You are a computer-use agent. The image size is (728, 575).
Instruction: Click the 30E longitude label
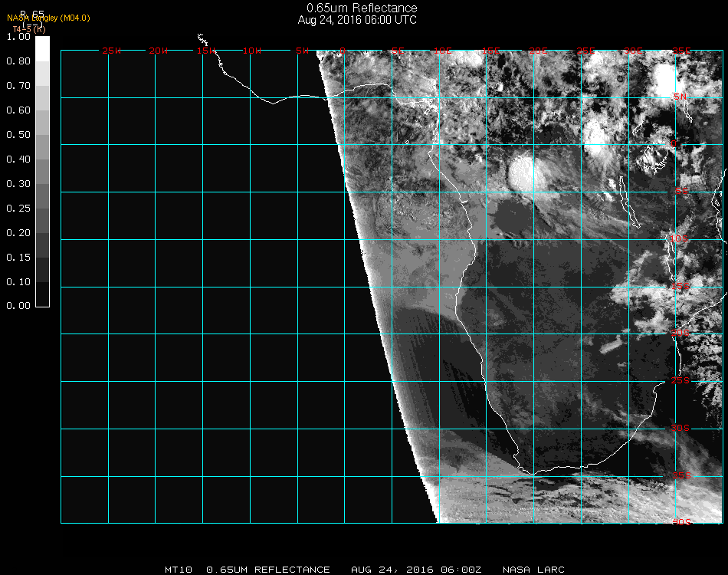(x=633, y=51)
